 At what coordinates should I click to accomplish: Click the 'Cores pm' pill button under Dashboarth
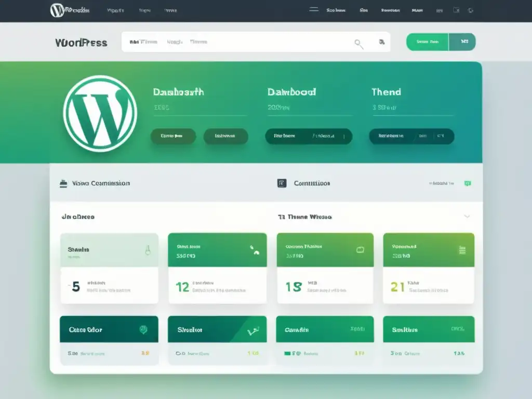[x=173, y=136]
